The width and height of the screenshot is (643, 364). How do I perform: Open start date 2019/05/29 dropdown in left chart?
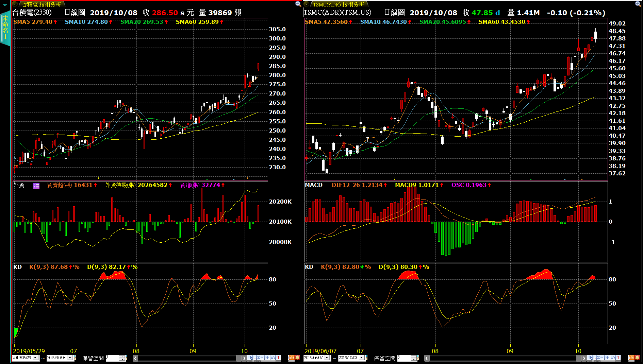tap(35, 358)
